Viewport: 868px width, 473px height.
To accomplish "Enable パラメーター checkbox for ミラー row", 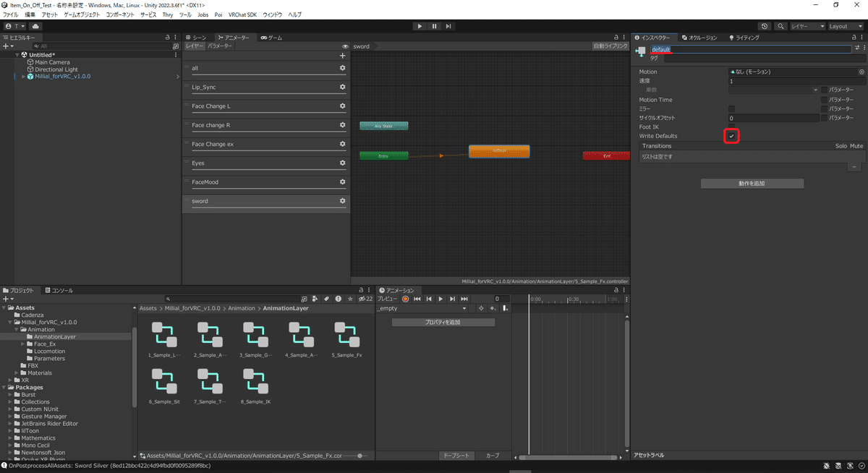I will click(825, 108).
